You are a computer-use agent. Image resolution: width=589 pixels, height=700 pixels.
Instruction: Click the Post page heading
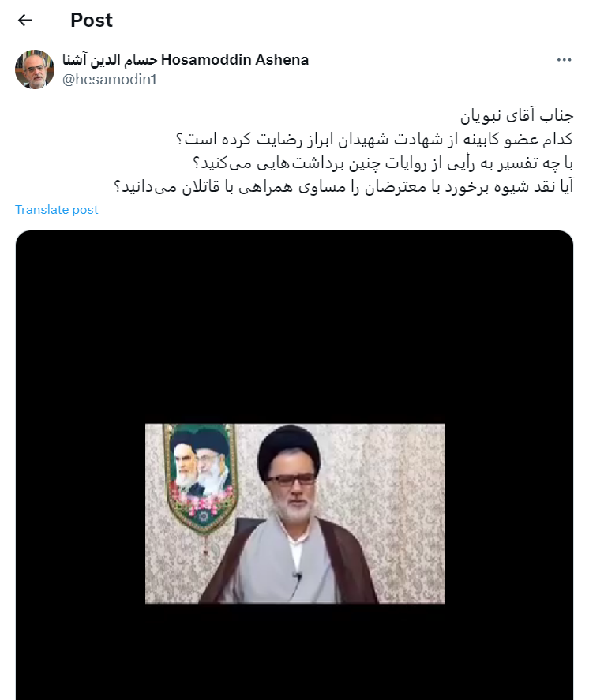(x=92, y=20)
